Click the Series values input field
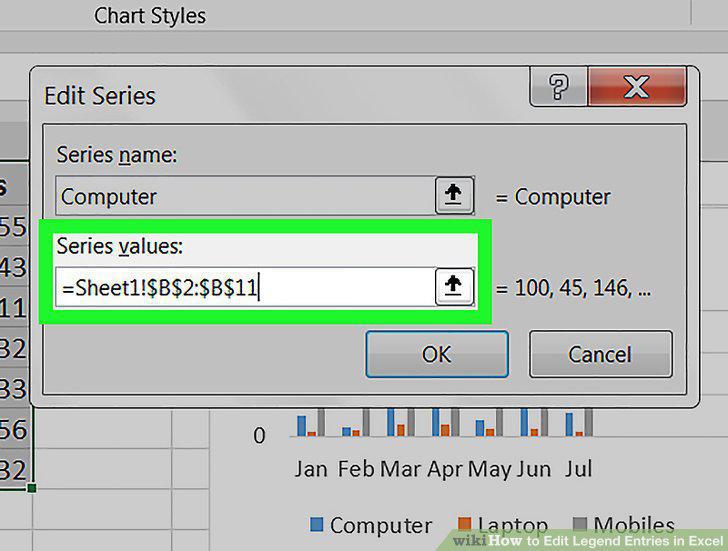 pos(245,287)
